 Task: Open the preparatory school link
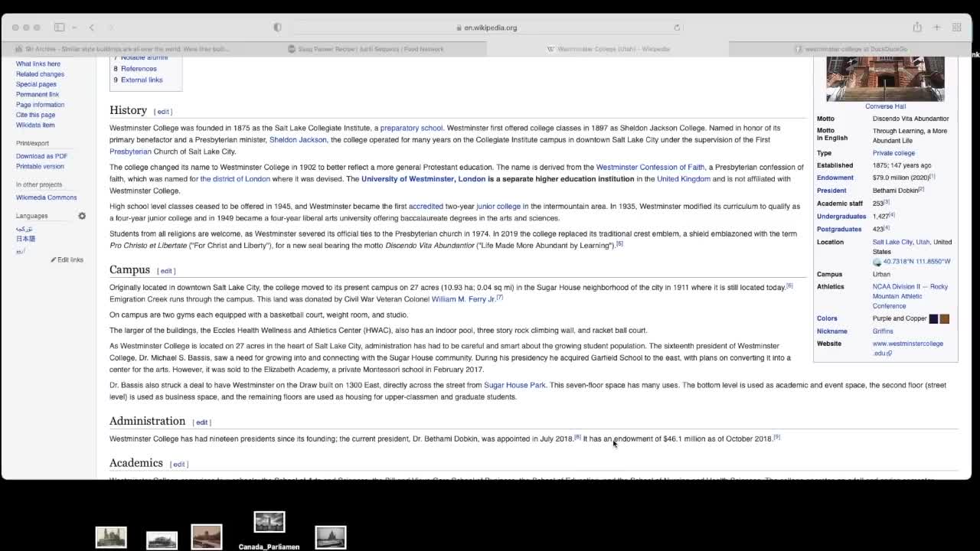411,128
